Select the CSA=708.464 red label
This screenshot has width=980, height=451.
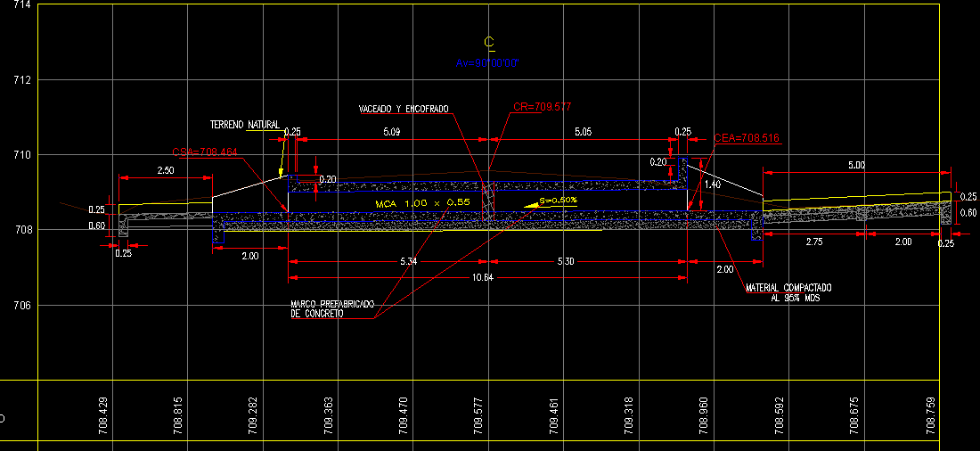(x=204, y=152)
